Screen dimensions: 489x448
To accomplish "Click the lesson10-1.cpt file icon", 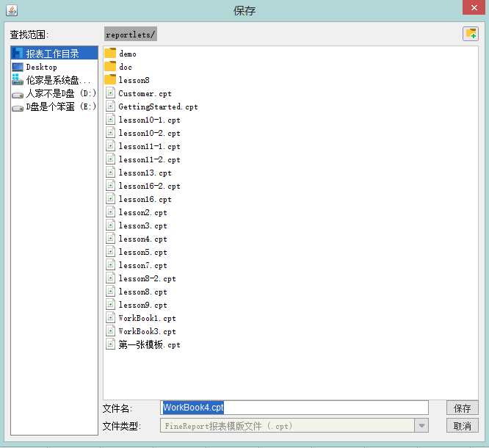I will pos(110,120).
